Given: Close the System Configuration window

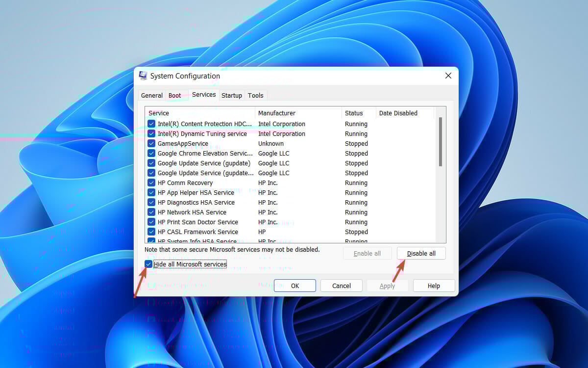Looking at the screenshot, I should (x=448, y=76).
